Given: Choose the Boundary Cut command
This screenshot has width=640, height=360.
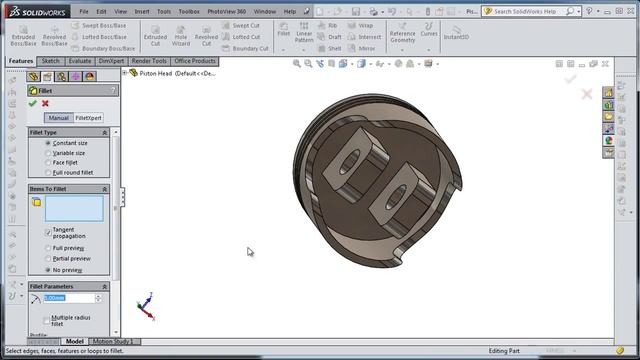Looking at the screenshot, I should (x=245, y=48).
